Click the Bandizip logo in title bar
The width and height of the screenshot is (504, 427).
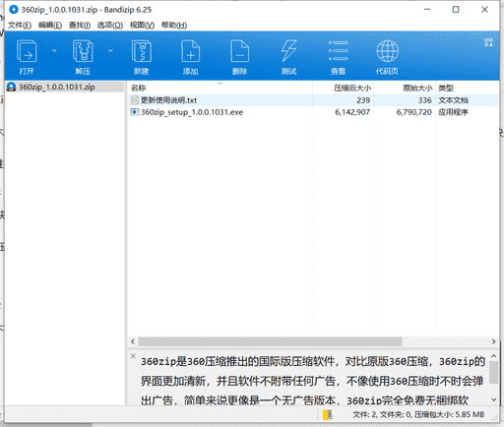14,10
